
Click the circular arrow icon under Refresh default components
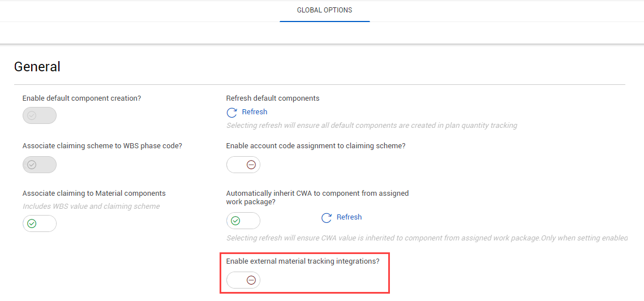tap(232, 113)
